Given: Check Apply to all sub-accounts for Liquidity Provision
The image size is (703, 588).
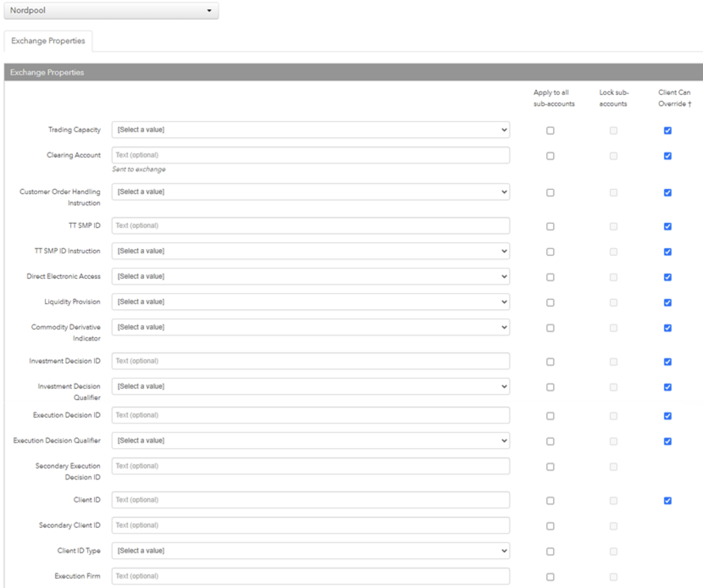Looking at the screenshot, I should (x=550, y=302).
